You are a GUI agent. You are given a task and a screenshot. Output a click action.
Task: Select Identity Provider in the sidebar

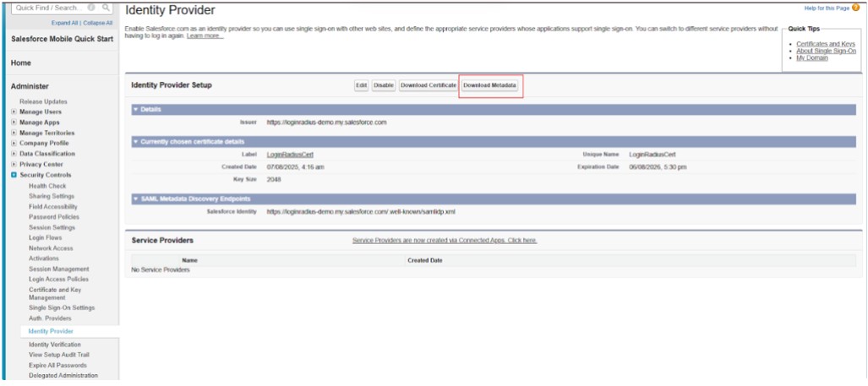(51, 331)
